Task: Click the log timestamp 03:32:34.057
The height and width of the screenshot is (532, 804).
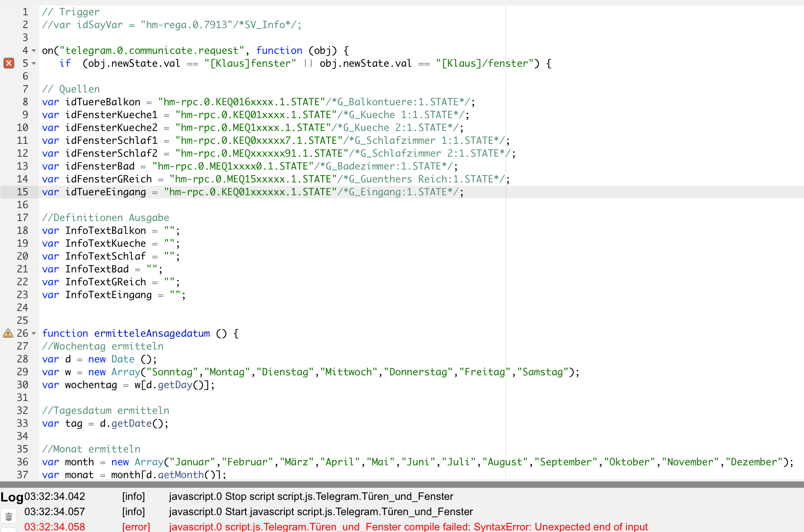Action: [x=55, y=512]
